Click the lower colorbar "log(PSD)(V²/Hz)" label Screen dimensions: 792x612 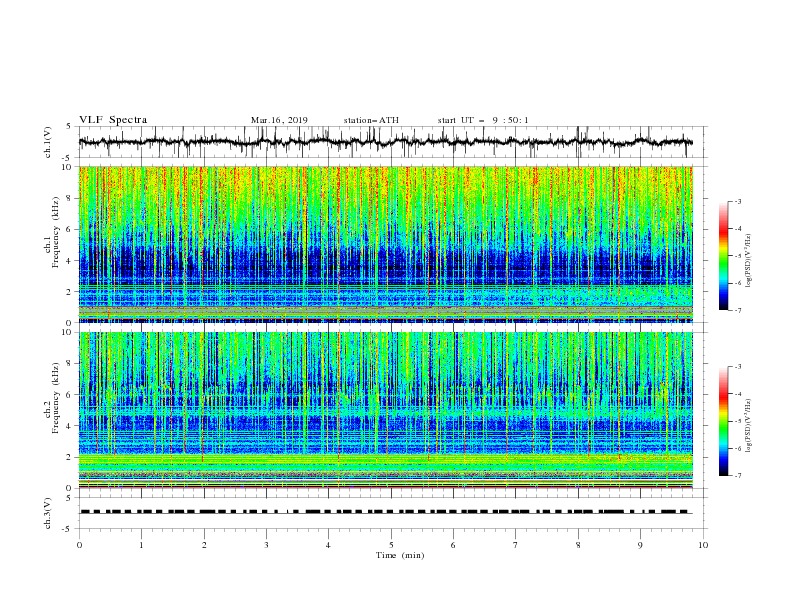click(x=749, y=427)
